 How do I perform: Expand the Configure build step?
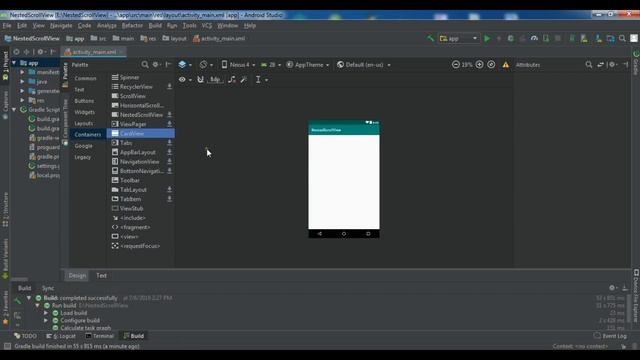46,320
